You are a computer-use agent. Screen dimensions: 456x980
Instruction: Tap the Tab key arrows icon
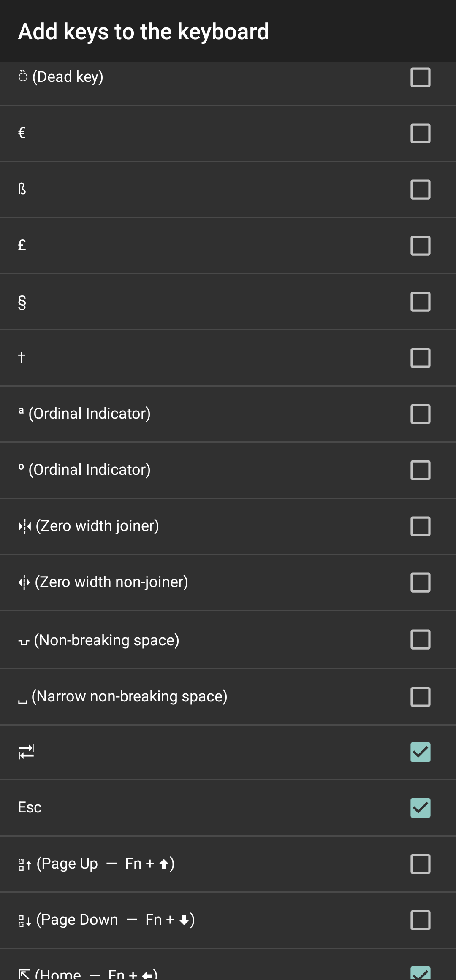tap(26, 752)
